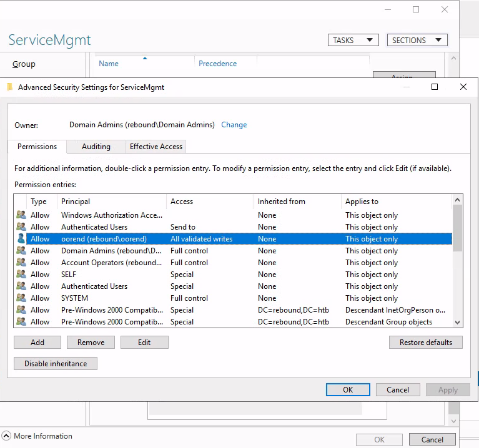Viewport: 479px width, 448px height.
Task: Close the Advanced Security Settings dialog
Action: pyautogui.click(x=463, y=87)
